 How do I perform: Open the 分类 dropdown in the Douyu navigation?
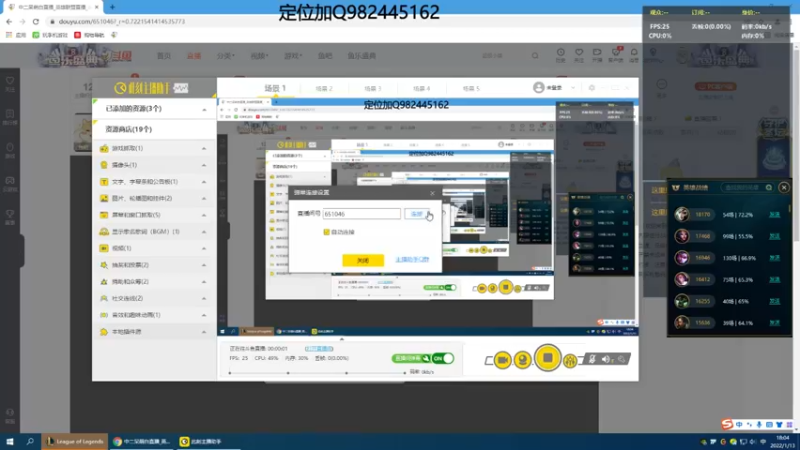(x=226, y=56)
